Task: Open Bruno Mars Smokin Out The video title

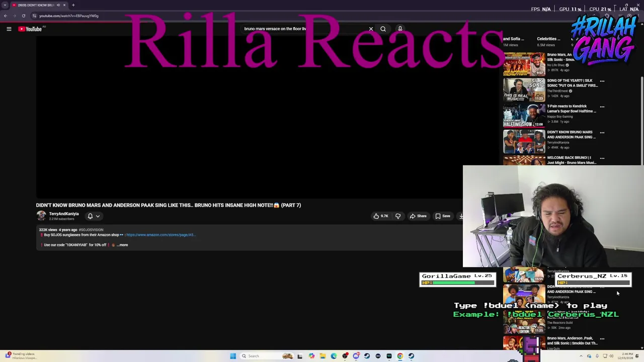Action: (572, 341)
